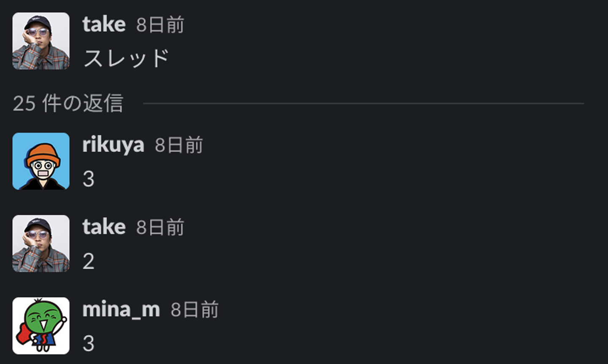Screen dimensions: 608x364
Task: Click the 8日前 timestamp next to mina_m
Action: point(194,310)
